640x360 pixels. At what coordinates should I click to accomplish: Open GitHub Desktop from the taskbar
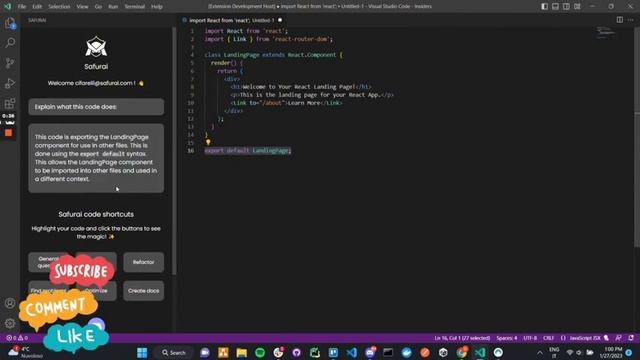[x=297, y=352]
